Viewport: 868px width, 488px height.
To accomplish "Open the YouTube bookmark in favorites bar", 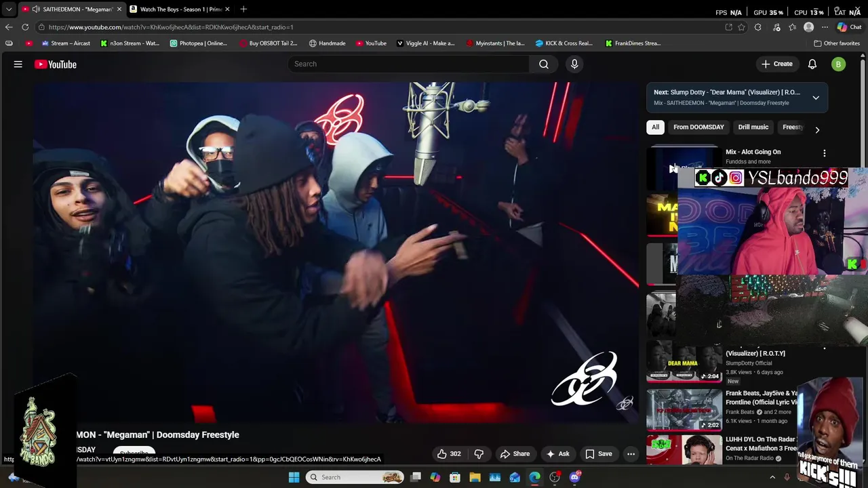I will click(x=371, y=43).
